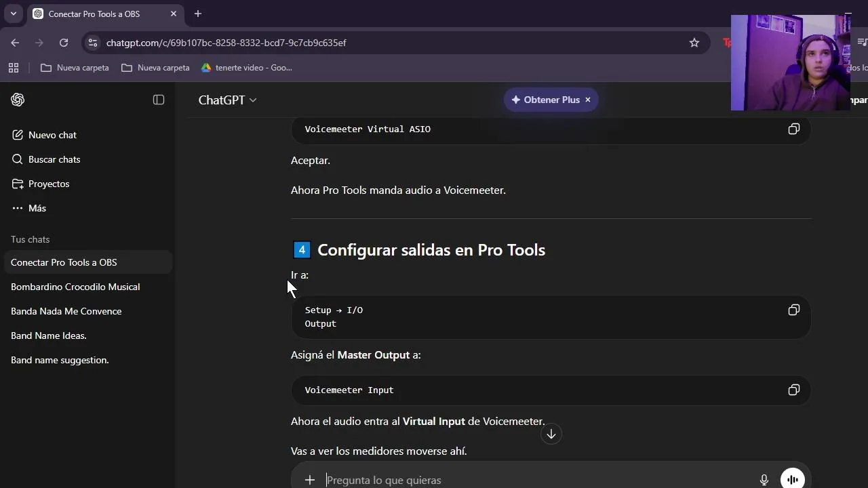Start voice mode with the waveform button

point(793,480)
